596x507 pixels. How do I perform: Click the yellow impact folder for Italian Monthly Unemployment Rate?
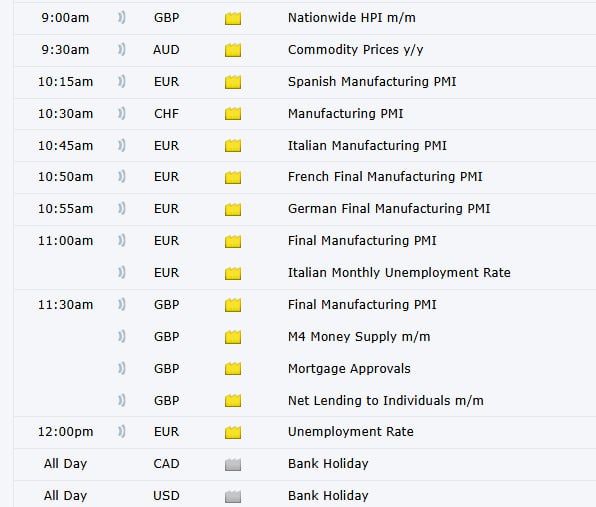[x=233, y=273]
